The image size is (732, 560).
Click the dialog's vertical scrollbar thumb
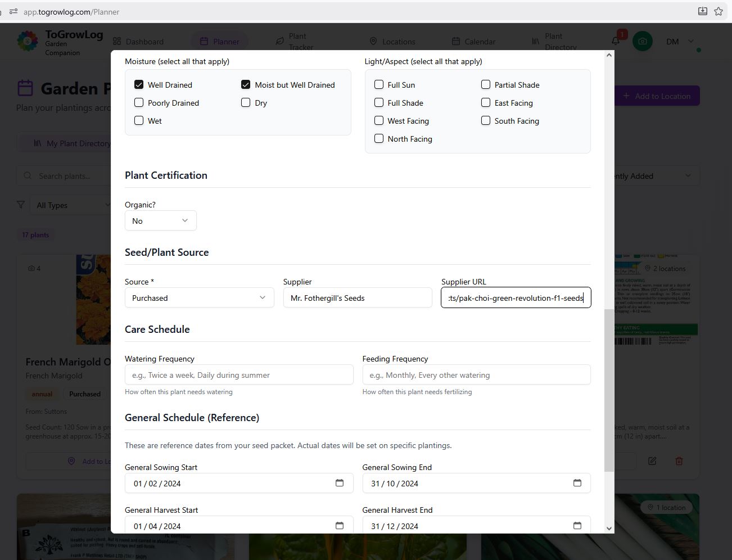(609, 390)
